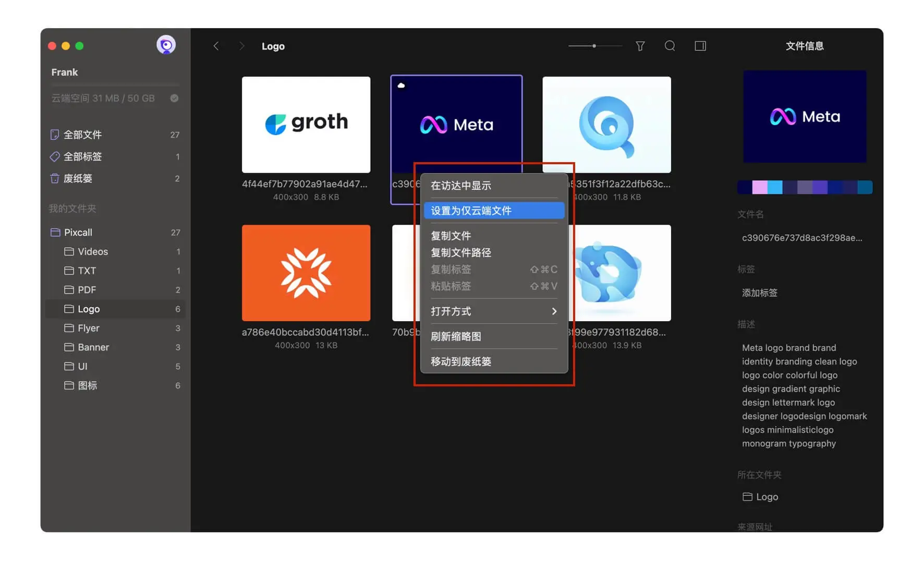
Task: Adjust the thumbnail size slider
Action: (595, 46)
